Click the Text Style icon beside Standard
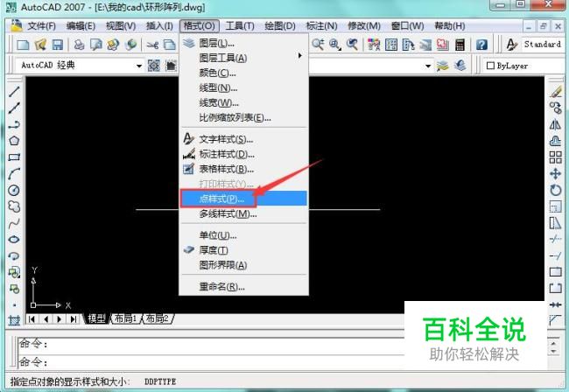569x392 pixels. click(x=512, y=45)
